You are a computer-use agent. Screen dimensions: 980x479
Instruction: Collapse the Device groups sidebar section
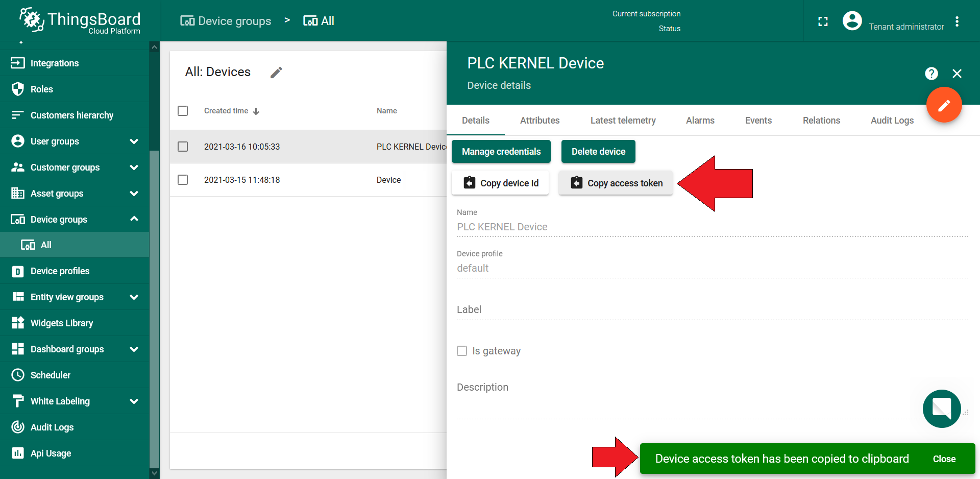pos(134,219)
